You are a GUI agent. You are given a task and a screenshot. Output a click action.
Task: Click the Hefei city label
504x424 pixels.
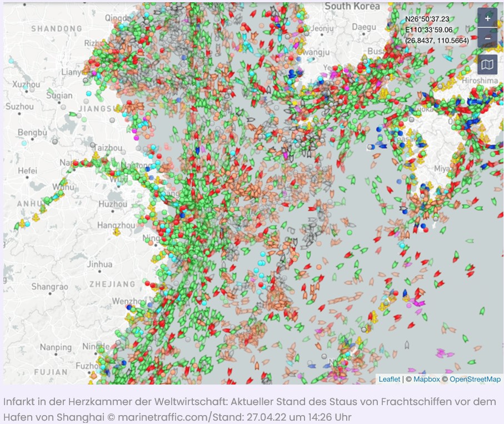pos(27,171)
